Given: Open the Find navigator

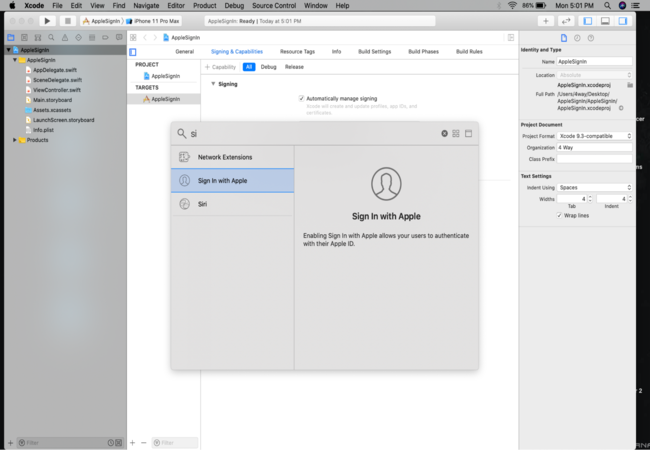Looking at the screenshot, I should pos(51,38).
